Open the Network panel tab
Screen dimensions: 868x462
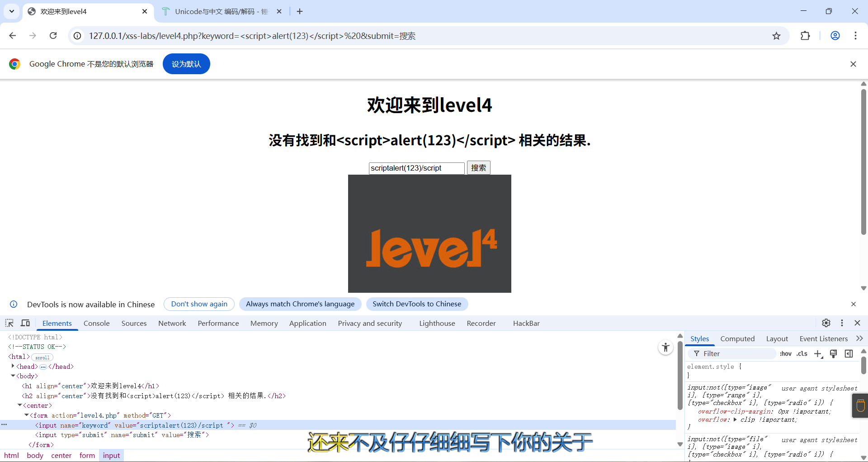pos(172,323)
